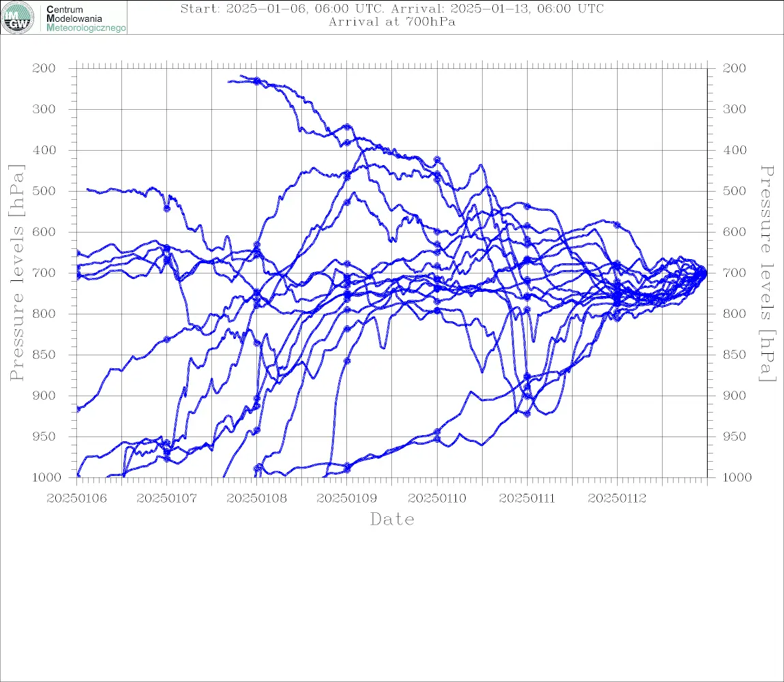784x682 pixels.
Task: Click the right axis 600 label
Action: click(734, 232)
